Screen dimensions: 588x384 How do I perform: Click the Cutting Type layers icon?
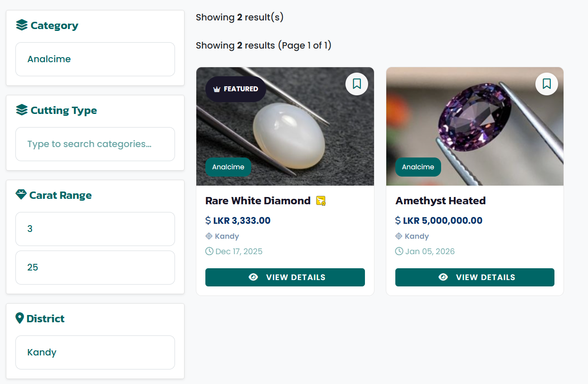(x=22, y=110)
